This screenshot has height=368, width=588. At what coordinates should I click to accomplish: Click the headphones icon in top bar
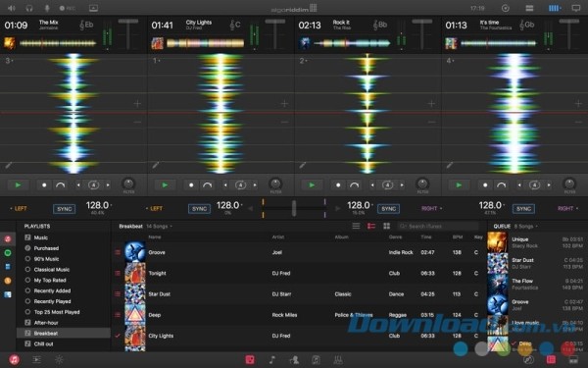[28, 8]
